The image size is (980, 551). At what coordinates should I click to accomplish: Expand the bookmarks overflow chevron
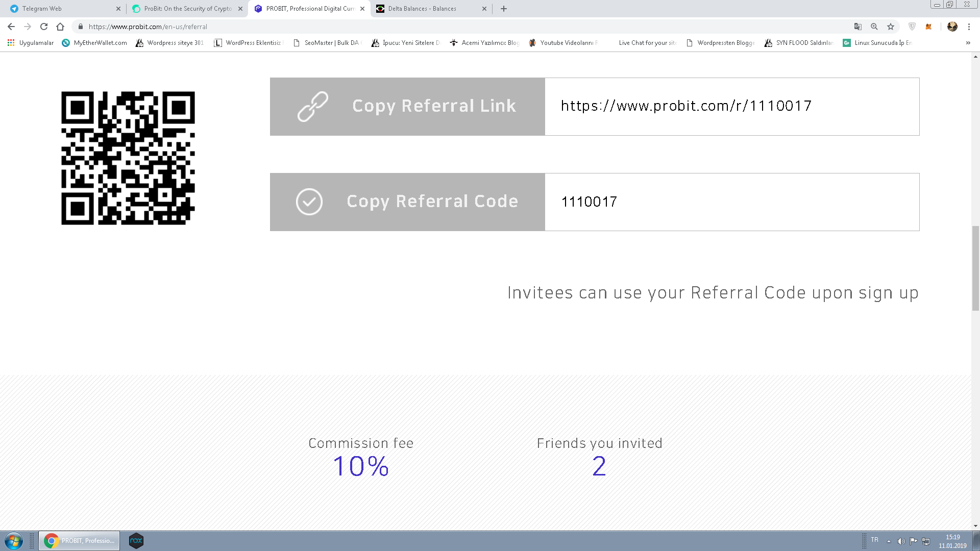pos(968,43)
